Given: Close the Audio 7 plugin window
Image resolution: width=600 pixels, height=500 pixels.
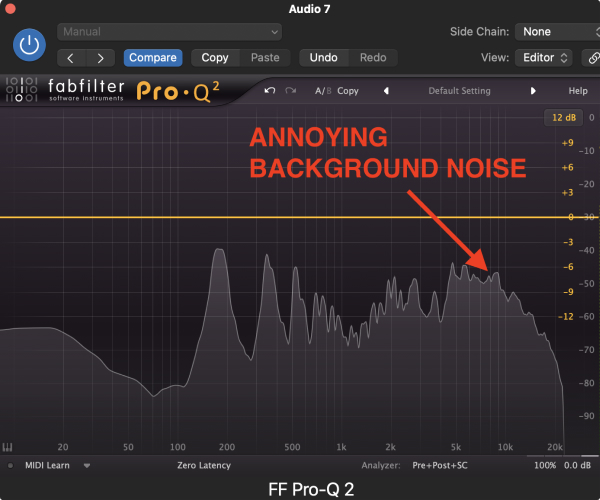Looking at the screenshot, I should pyautogui.click(x=10, y=8).
